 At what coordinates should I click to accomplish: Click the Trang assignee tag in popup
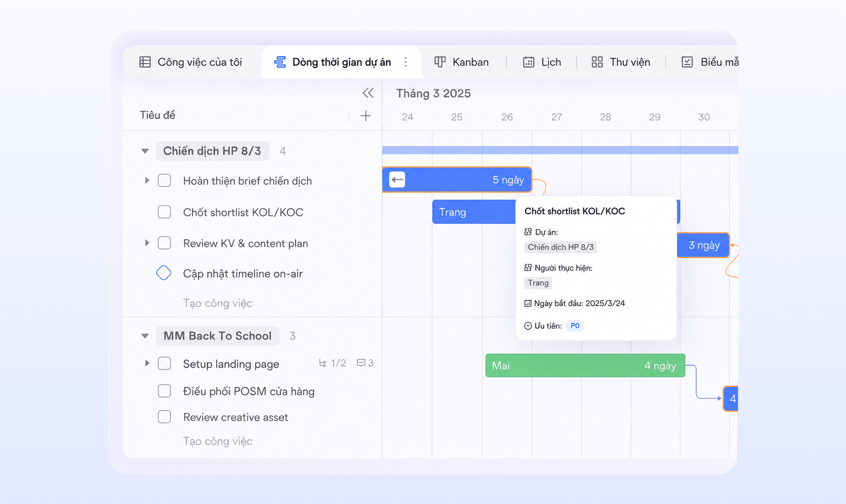click(x=538, y=283)
